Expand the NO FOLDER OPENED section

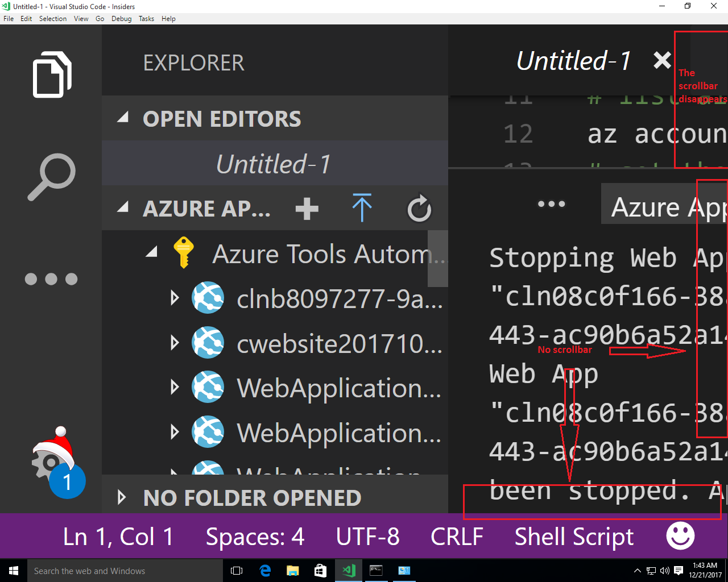click(x=121, y=498)
